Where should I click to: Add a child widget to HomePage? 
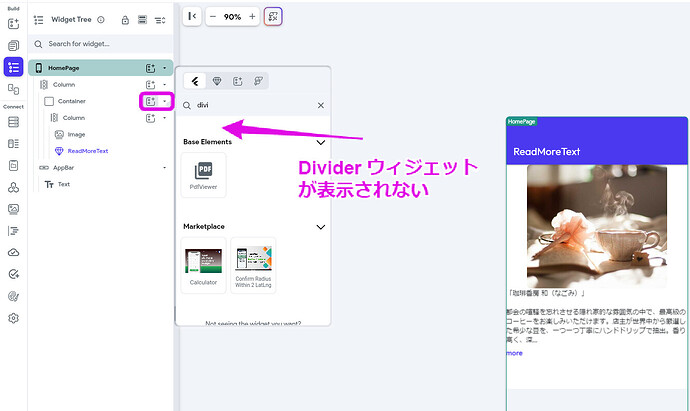click(150, 68)
